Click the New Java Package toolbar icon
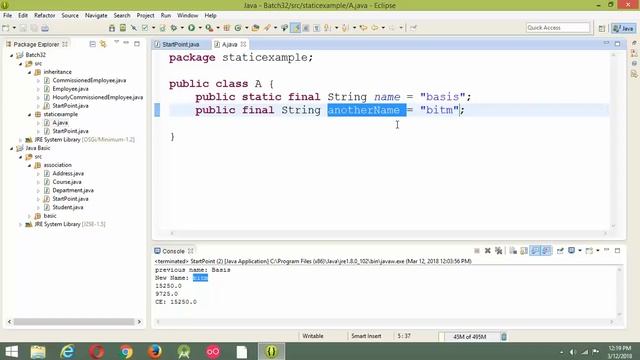Image resolution: width=640 pixels, height=360 pixels. [x=227, y=28]
